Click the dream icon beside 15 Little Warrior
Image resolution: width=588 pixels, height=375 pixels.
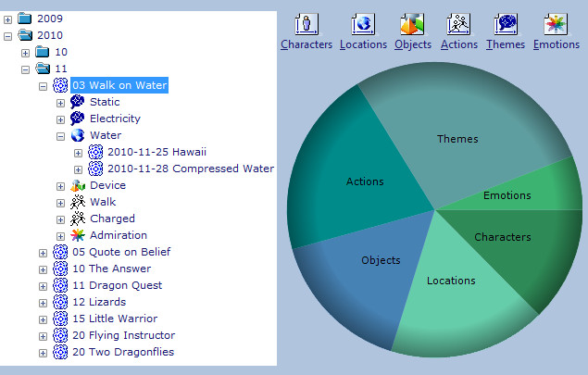pyautogui.click(x=60, y=319)
